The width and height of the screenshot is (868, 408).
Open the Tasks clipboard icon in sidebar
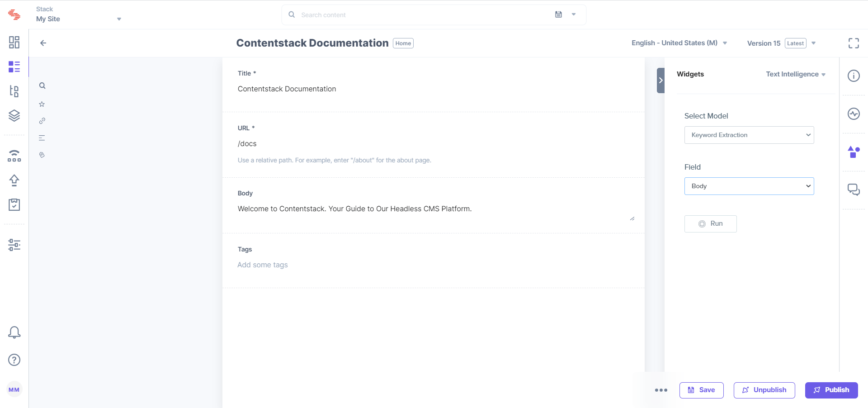(14, 204)
